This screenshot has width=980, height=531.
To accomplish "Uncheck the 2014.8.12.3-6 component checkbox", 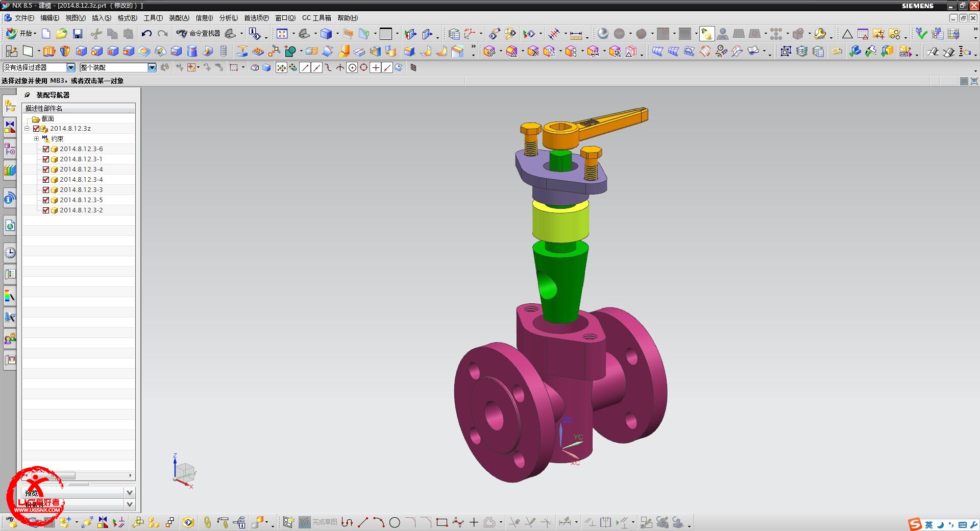I will (46, 149).
